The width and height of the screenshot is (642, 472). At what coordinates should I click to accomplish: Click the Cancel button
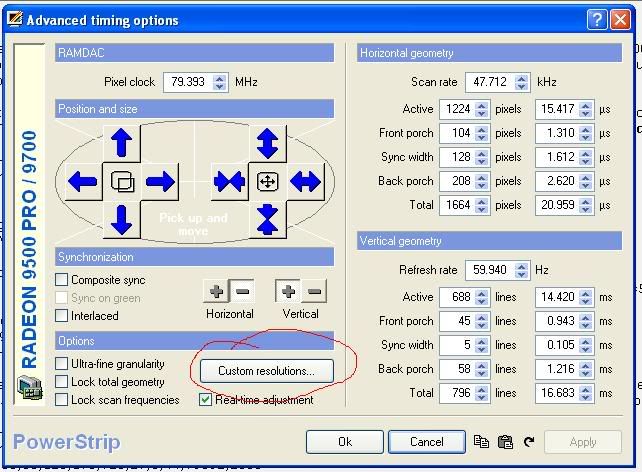click(x=427, y=442)
